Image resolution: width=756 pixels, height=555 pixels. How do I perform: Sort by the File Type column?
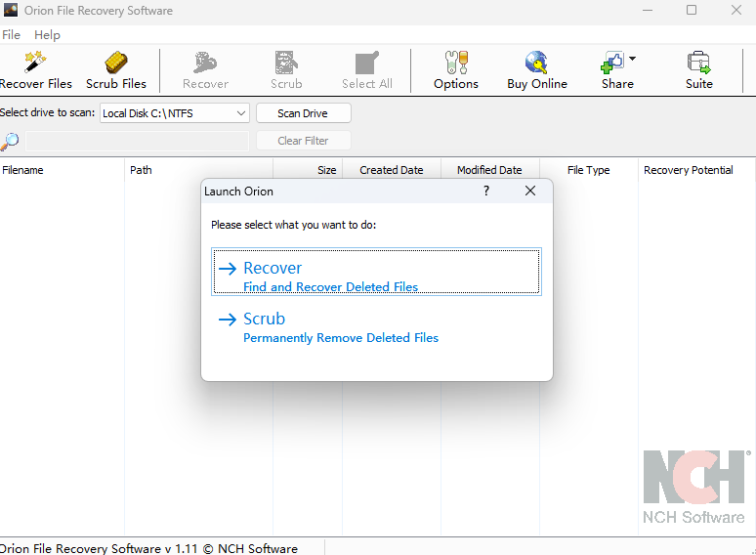click(589, 170)
